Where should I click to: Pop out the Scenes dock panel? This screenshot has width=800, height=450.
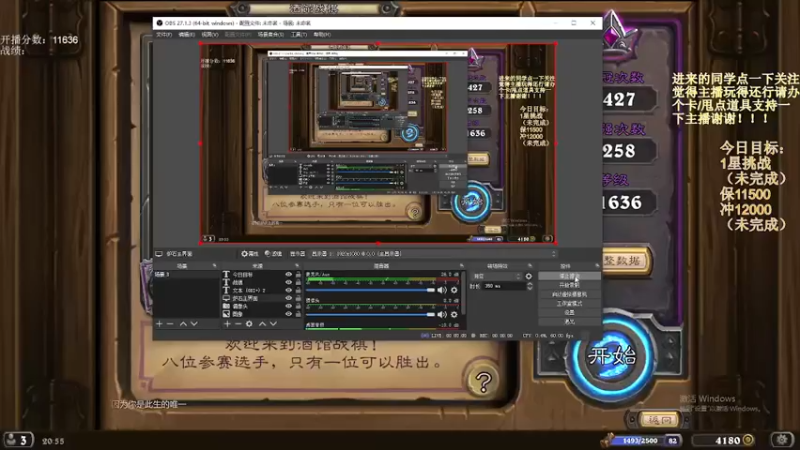tap(214, 266)
